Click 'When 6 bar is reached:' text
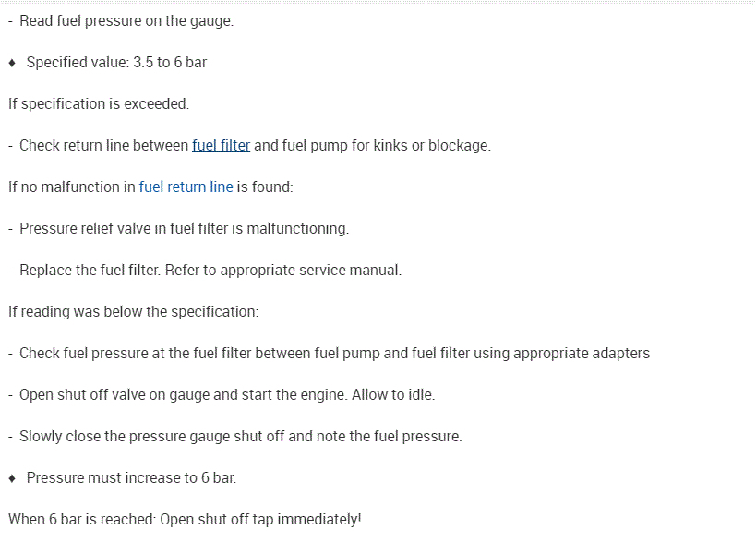This screenshot has height=542, width=756. click(x=82, y=519)
